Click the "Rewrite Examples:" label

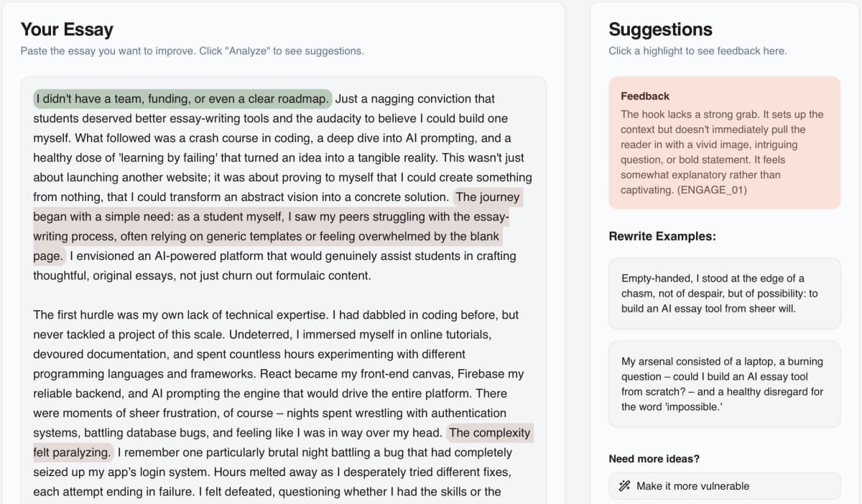[x=662, y=236]
